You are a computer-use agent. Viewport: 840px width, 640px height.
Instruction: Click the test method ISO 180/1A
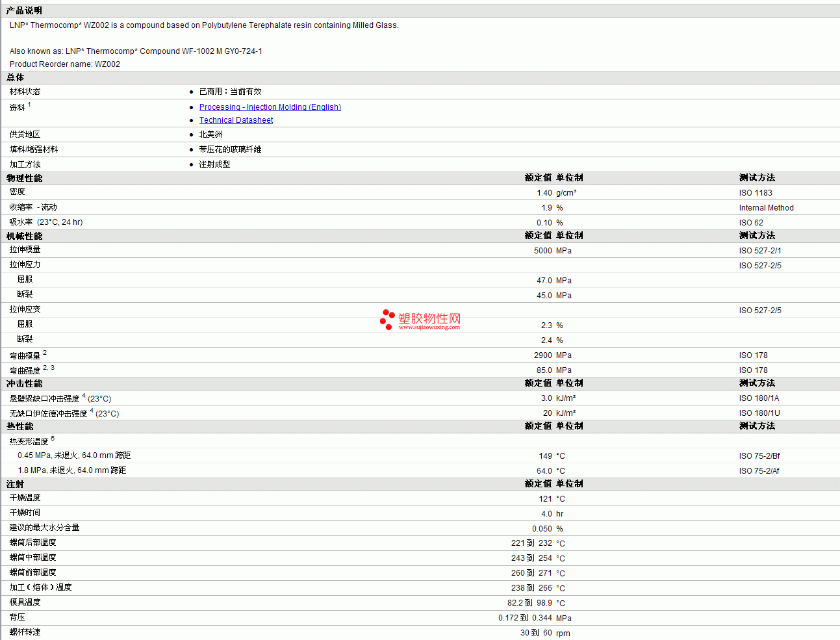tap(759, 398)
